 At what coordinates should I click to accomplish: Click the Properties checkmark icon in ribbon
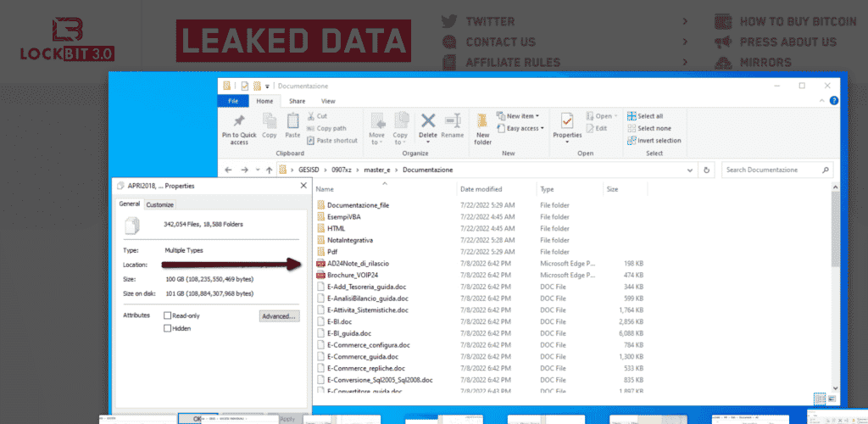pos(567,120)
